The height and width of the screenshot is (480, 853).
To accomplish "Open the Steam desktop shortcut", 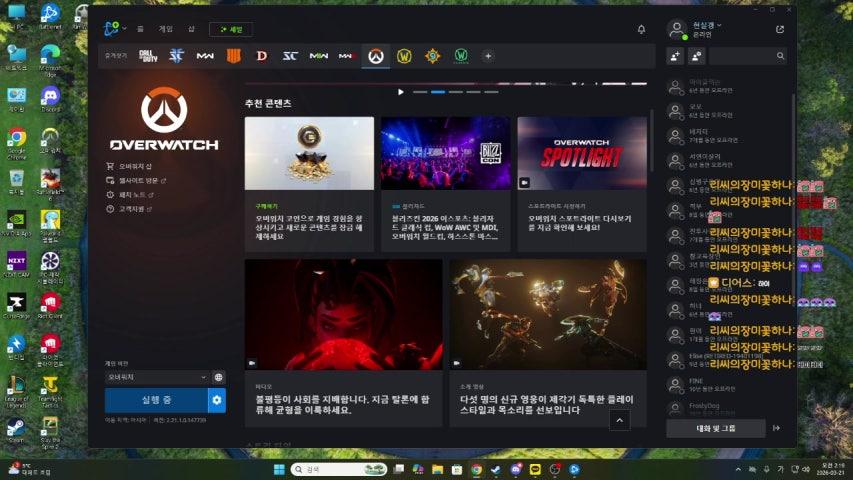I will [16, 430].
